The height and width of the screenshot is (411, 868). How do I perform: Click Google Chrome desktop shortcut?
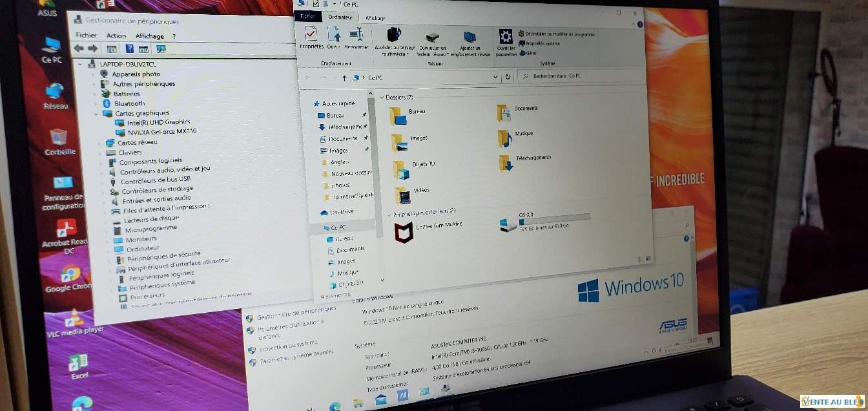(x=69, y=279)
